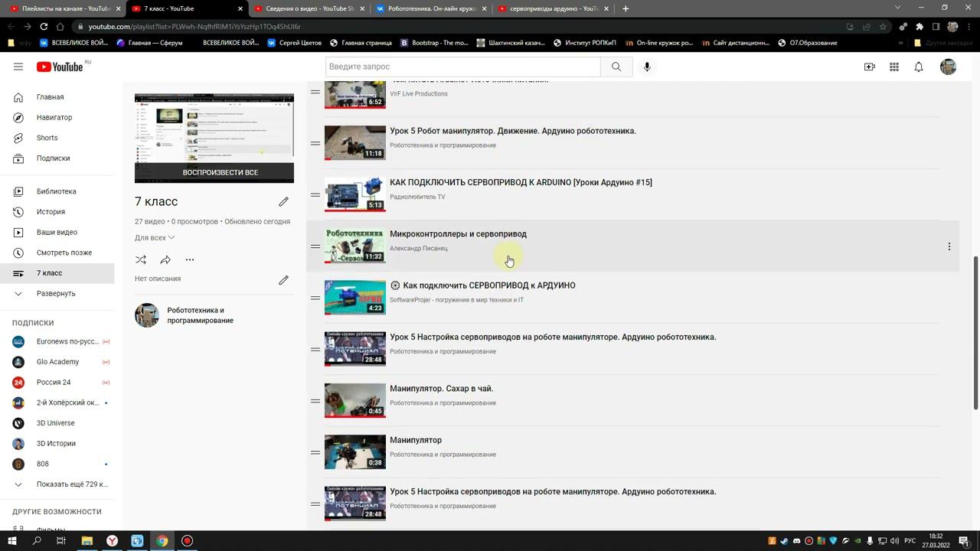Open the action menu for Микроконтроллеры и сервопривод
The height and width of the screenshot is (551, 980).
tap(949, 246)
